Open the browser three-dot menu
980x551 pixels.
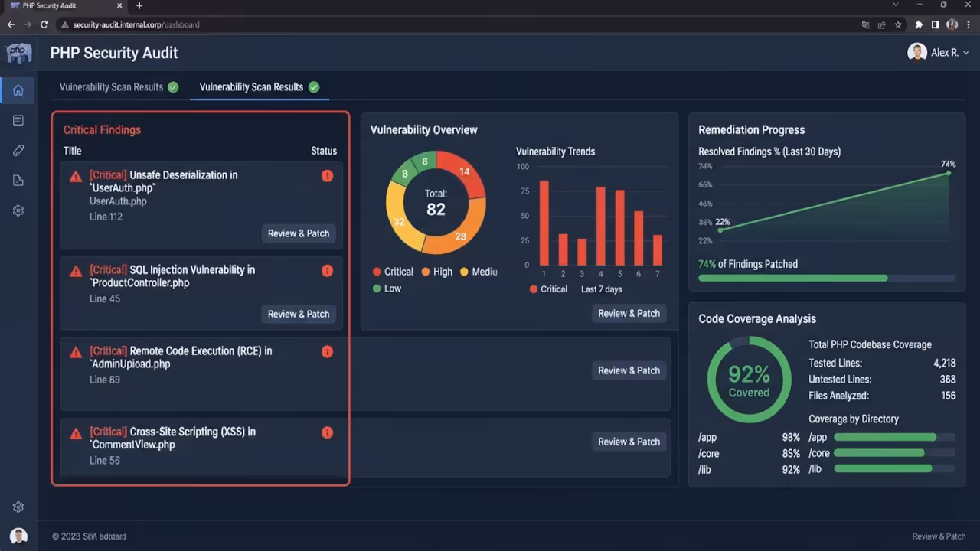[x=969, y=24]
